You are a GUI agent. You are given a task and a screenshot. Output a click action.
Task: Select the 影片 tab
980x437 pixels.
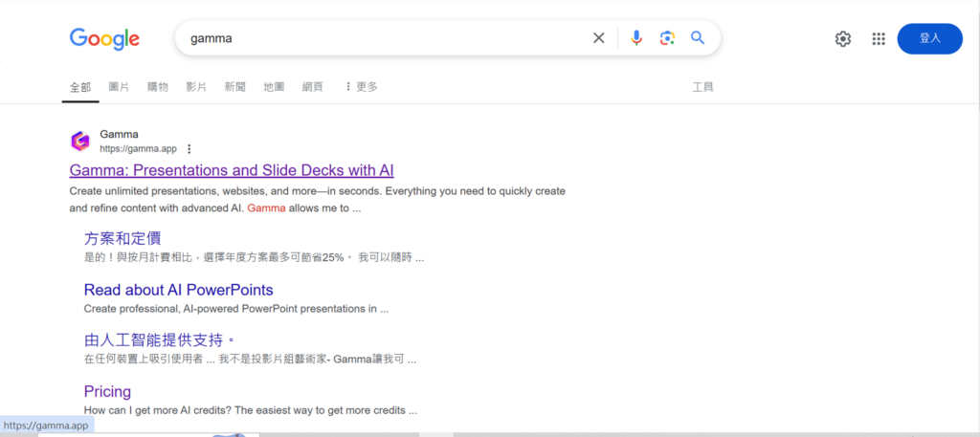[x=196, y=87]
